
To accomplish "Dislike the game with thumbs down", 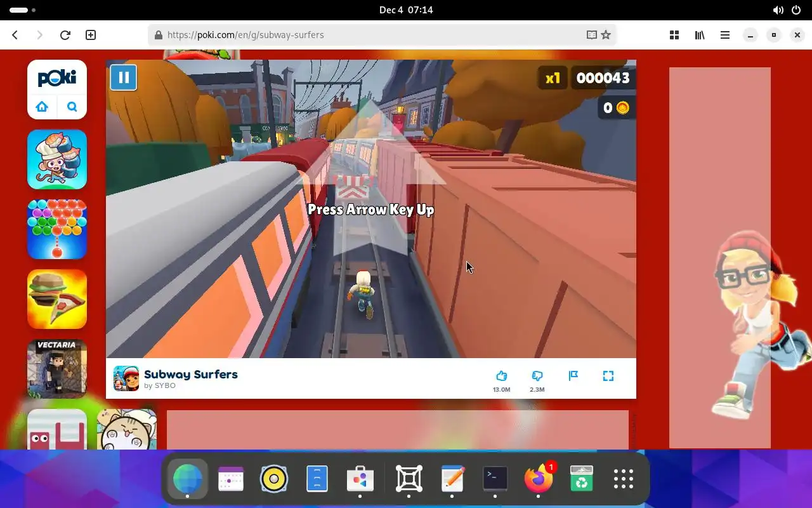I will tap(537, 376).
